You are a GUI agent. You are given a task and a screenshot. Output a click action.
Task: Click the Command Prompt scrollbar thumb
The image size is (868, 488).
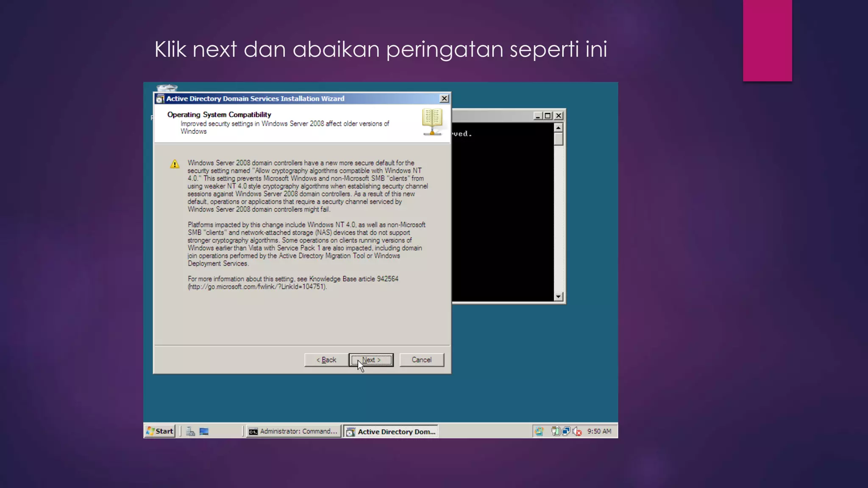click(x=559, y=139)
